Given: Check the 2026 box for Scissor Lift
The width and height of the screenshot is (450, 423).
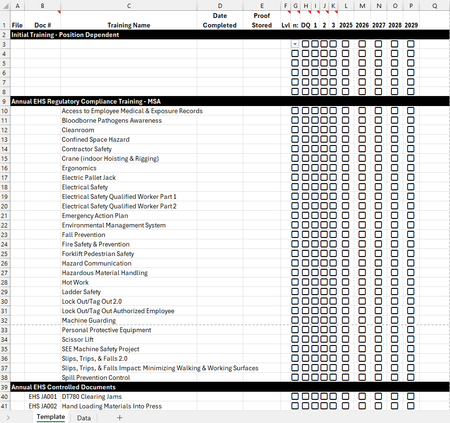Looking at the screenshot, I should click(x=362, y=339).
